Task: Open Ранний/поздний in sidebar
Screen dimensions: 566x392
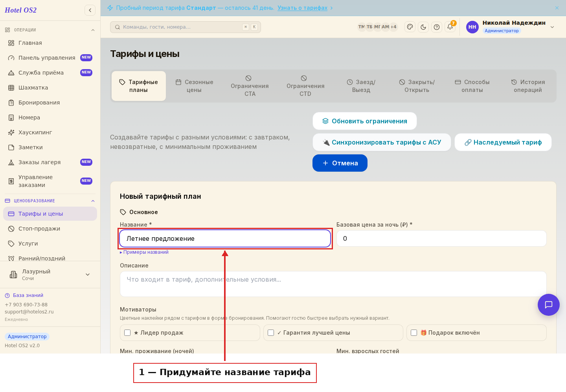Action: (x=50, y=258)
